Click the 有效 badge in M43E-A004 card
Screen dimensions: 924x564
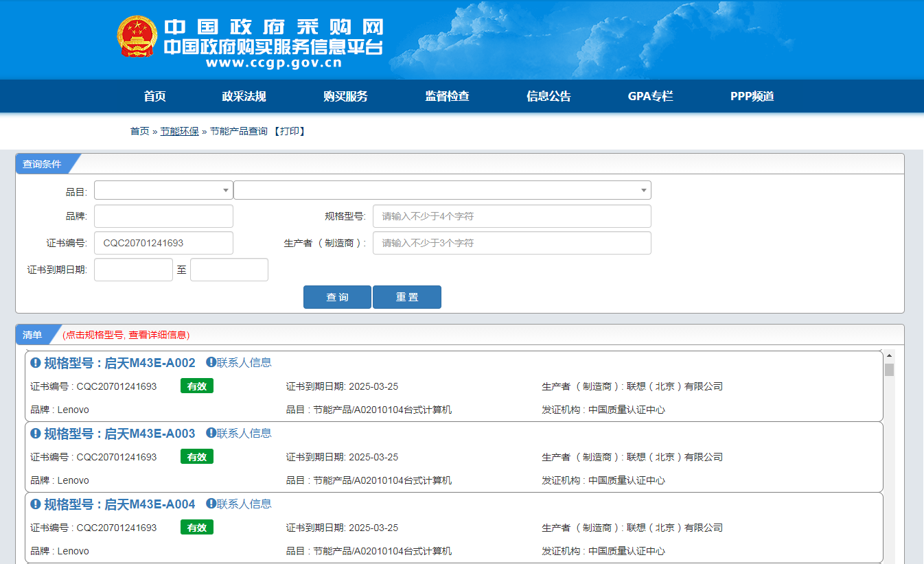point(197,528)
